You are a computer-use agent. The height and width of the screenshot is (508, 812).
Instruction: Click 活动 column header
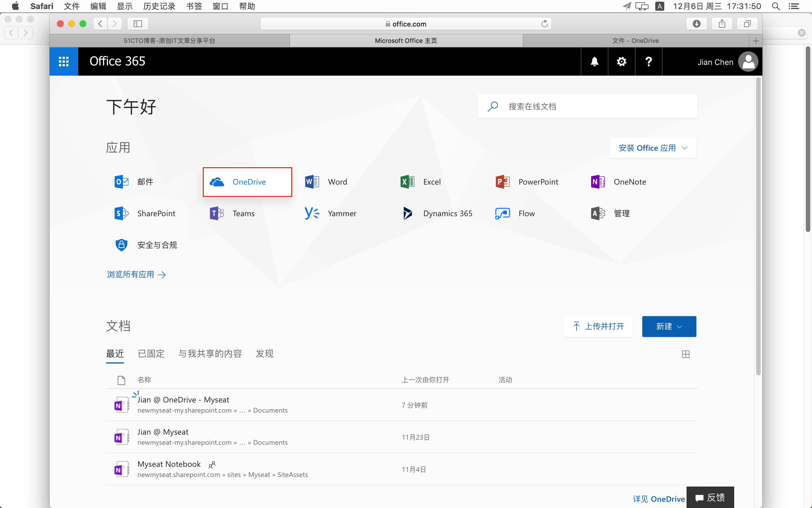[x=505, y=380]
